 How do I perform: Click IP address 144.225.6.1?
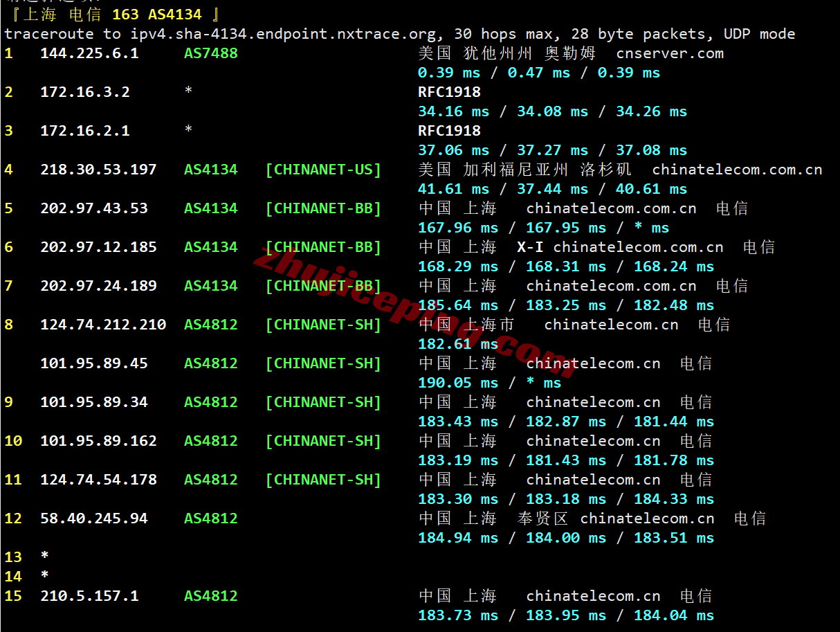tap(89, 53)
